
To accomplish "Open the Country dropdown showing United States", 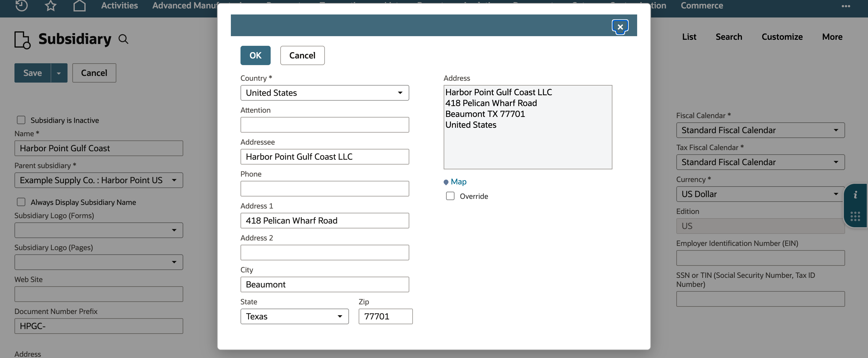I will click(x=325, y=93).
